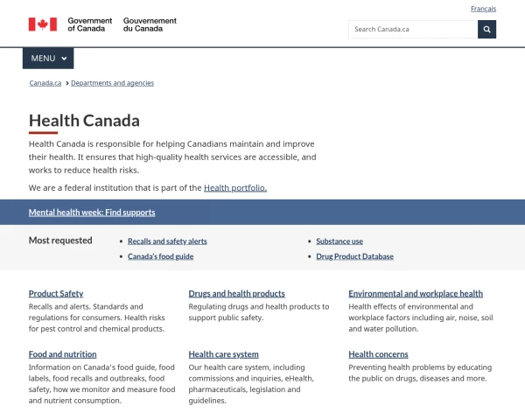The image size is (525, 420).
Task: Open the Drug Product Database link
Action: point(354,256)
